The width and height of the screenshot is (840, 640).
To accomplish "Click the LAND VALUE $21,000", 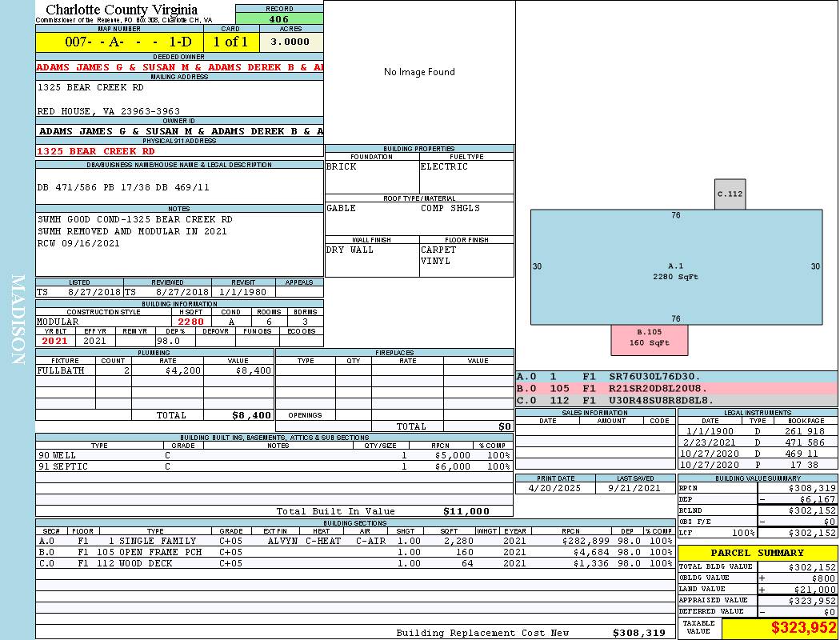I will (x=814, y=590).
